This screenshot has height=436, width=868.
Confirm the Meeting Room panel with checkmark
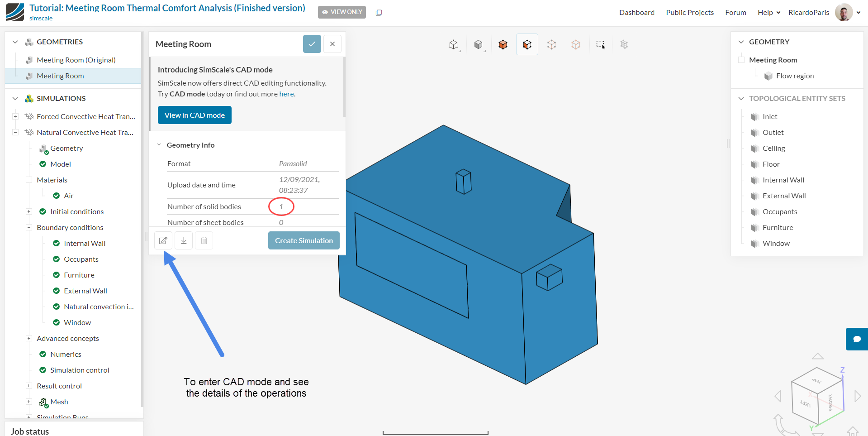click(x=312, y=44)
